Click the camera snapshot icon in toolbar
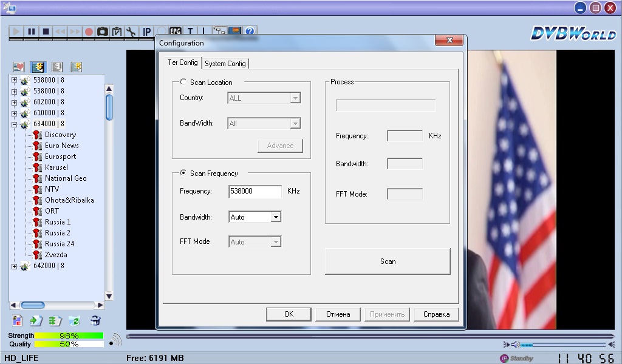The height and width of the screenshot is (364, 622). (x=103, y=32)
